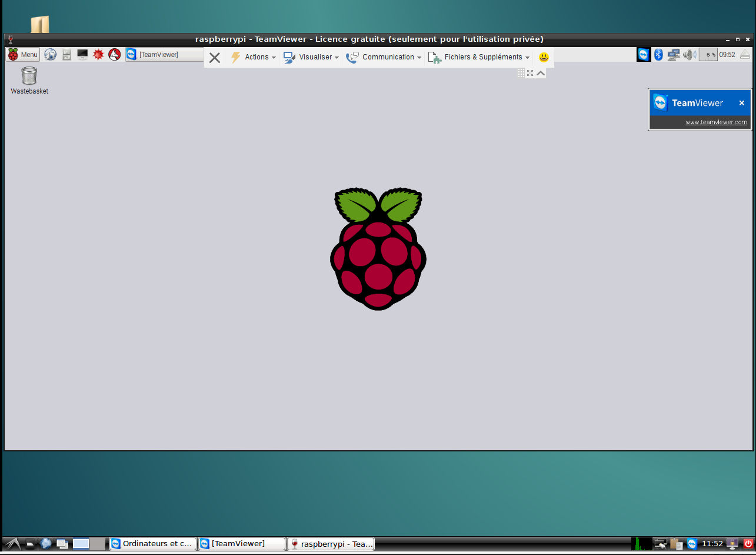
Task: Click the TeamViewer logo in popup
Action: pyautogui.click(x=661, y=103)
